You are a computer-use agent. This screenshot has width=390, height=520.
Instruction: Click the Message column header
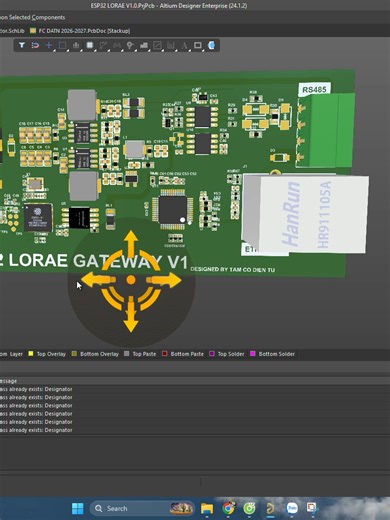pyautogui.click(x=9, y=381)
